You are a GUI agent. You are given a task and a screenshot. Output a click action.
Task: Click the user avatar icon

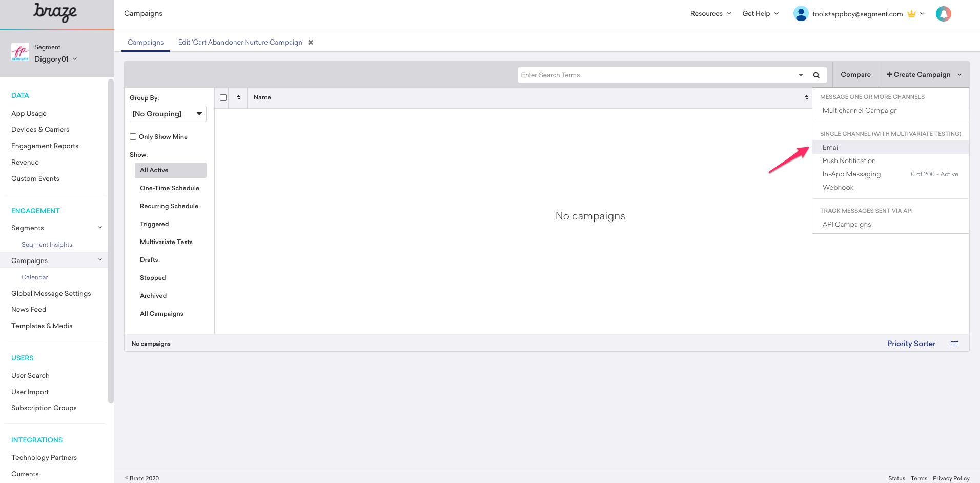[801, 13]
